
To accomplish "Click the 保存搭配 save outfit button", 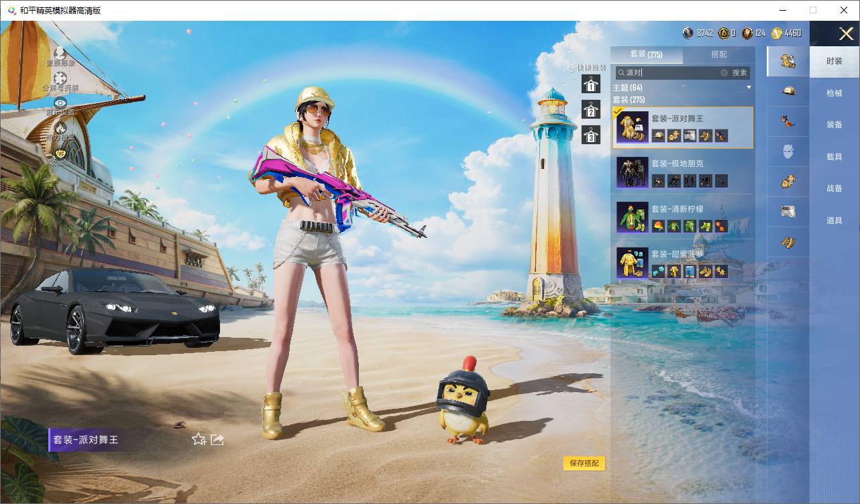I will point(584,463).
